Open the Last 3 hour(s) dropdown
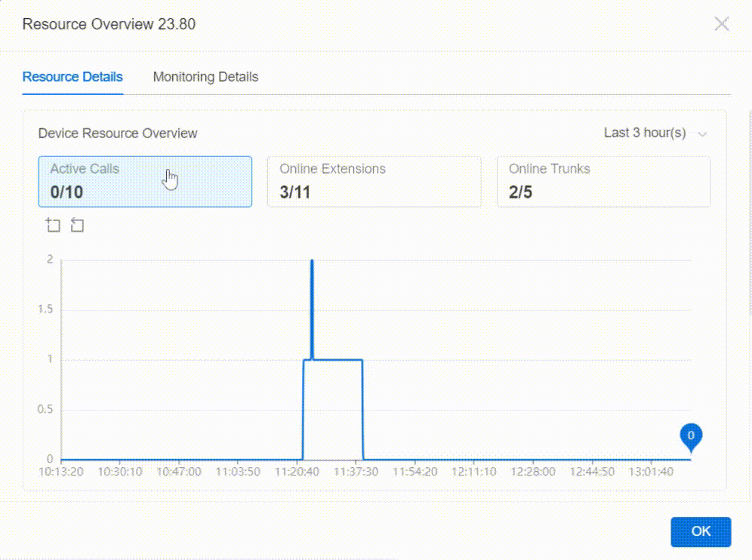The height and width of the screenshot is (560, 752). (x=645, y=133)
